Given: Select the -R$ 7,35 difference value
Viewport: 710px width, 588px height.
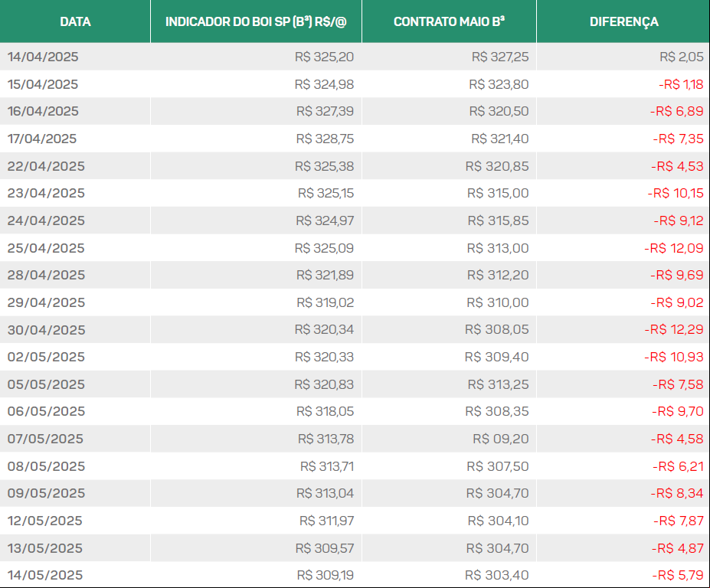Looking at the screenshot, I should coord(679,139).
